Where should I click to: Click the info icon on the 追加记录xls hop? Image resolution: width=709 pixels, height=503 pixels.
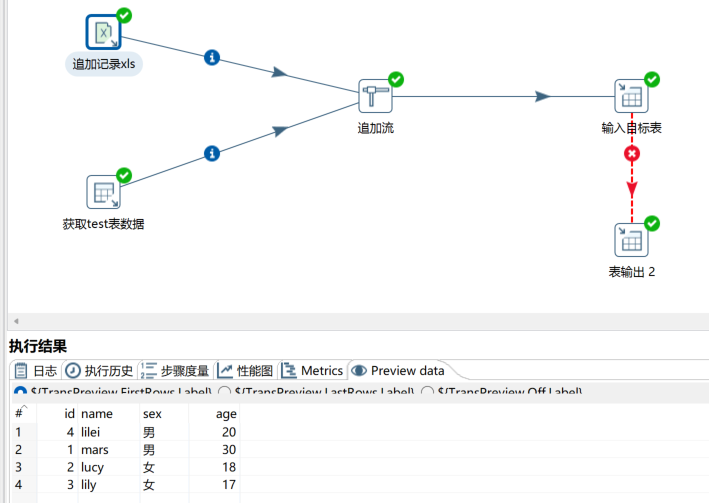point(211,57)
